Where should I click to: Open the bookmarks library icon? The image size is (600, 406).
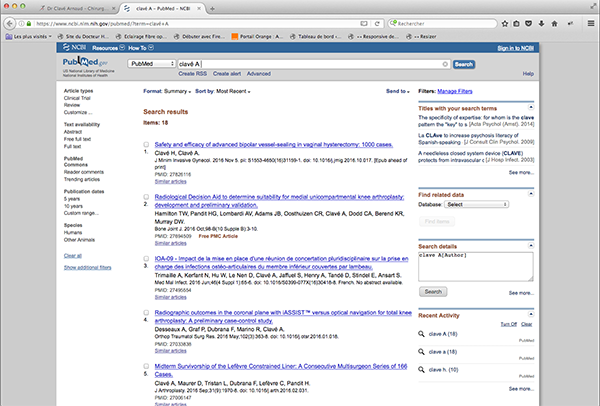[516, 24]
